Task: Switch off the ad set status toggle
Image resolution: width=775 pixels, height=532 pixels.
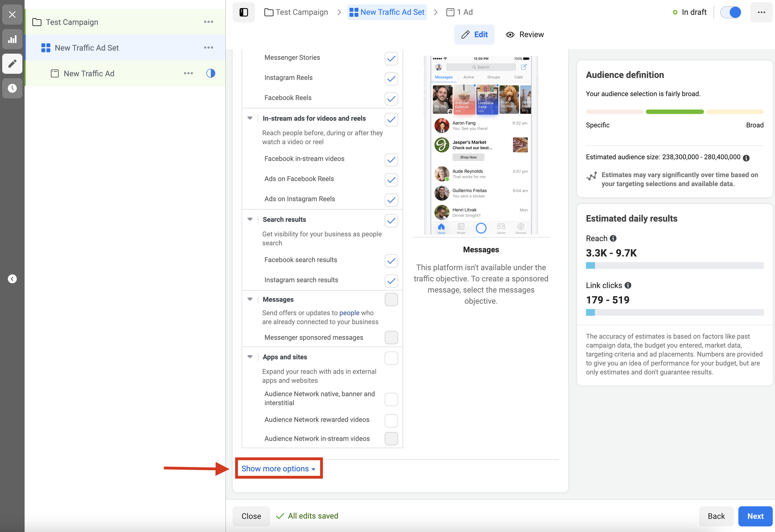Action: click(x=731, y=12)
